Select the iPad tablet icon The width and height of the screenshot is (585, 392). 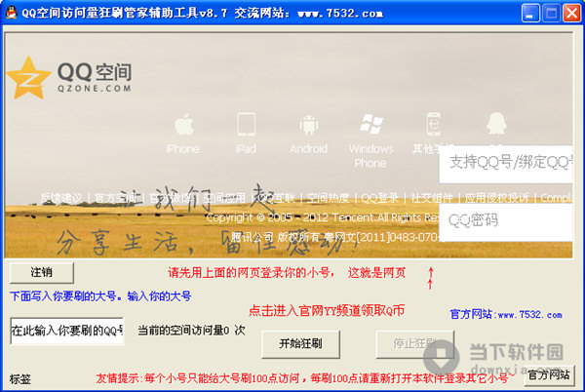pyautogui.click(x=247, y=124)
